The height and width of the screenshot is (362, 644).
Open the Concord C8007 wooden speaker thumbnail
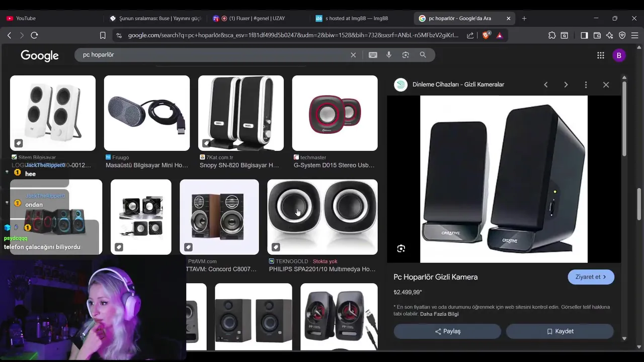click(219, 217)
